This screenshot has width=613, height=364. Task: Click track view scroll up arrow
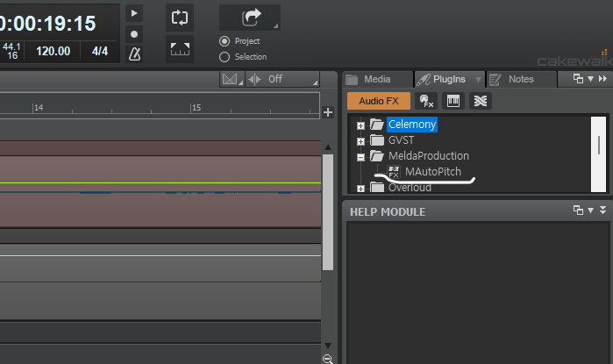pos(328,147)
